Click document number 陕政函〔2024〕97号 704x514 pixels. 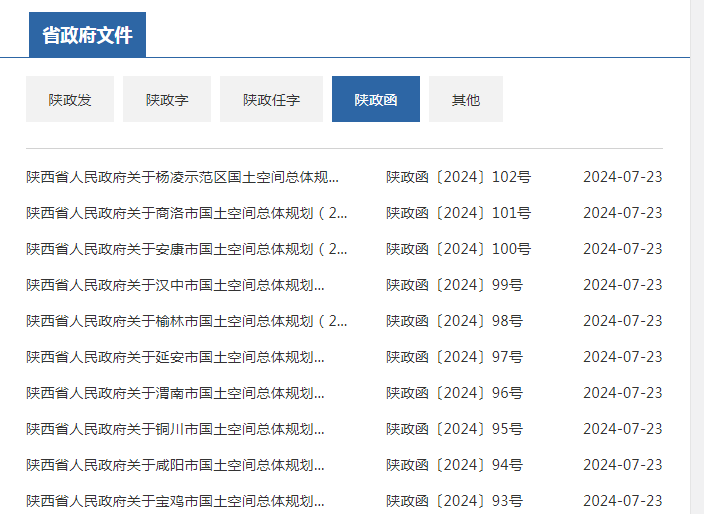pyautogui.click(x=454, y=357)
